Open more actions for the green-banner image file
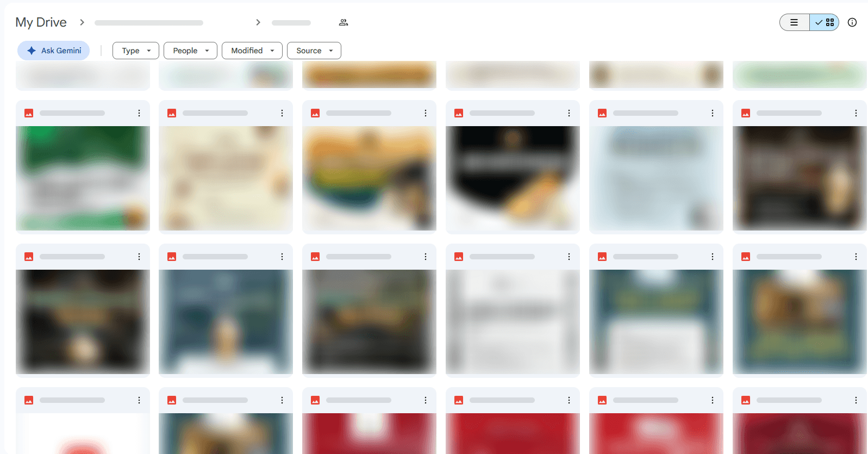The image size is (868, 454). tap(139, 113)
